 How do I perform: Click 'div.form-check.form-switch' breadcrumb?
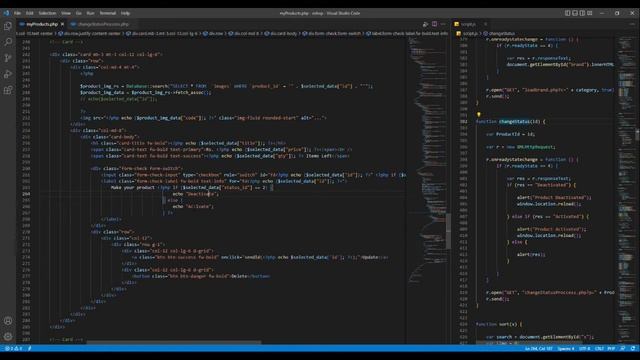point(332,33)
